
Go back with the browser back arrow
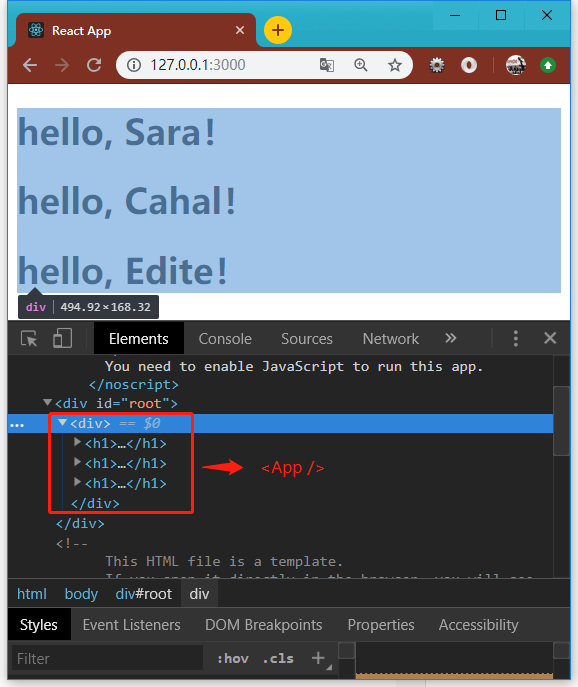click(30, 65)
